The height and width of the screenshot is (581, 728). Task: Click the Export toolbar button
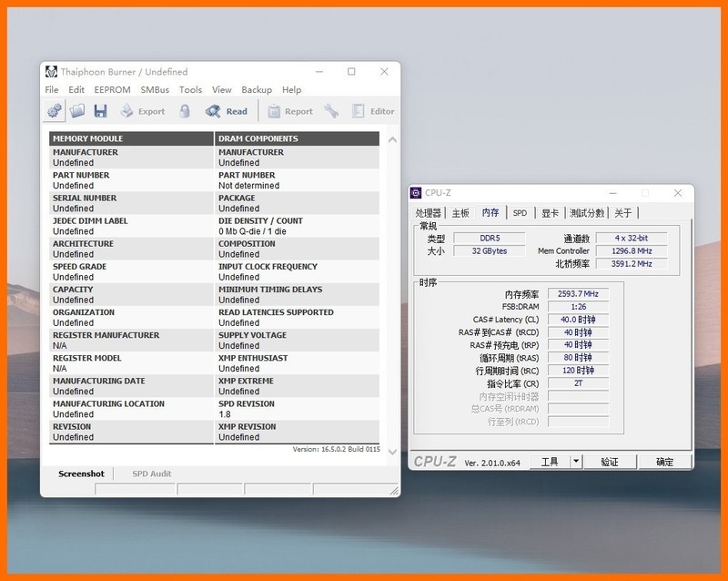pyautogui.click(x=142, y=111)
